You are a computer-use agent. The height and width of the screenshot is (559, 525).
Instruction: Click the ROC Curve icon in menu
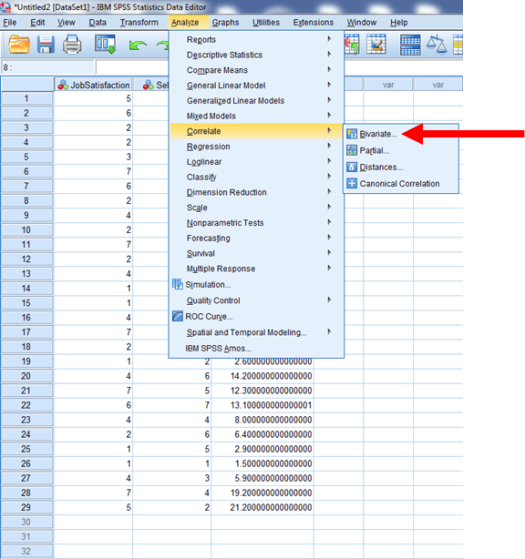tap(177, 316)
